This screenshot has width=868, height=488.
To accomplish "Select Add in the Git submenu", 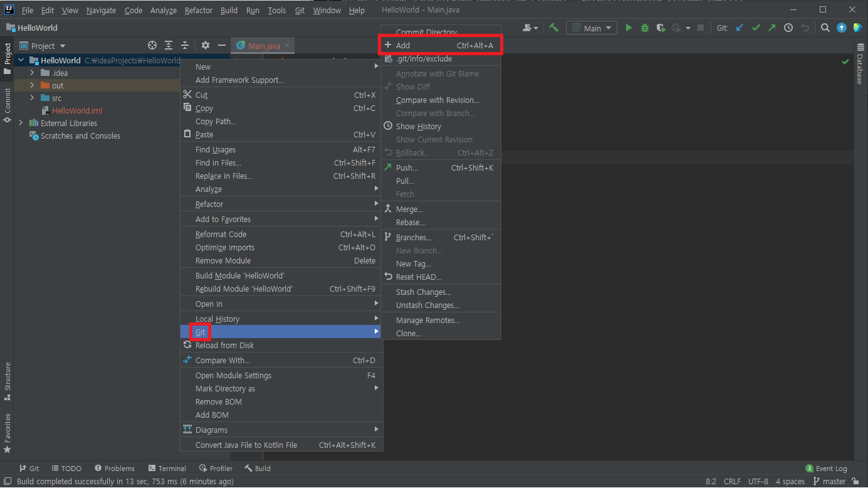I will 441,45.
